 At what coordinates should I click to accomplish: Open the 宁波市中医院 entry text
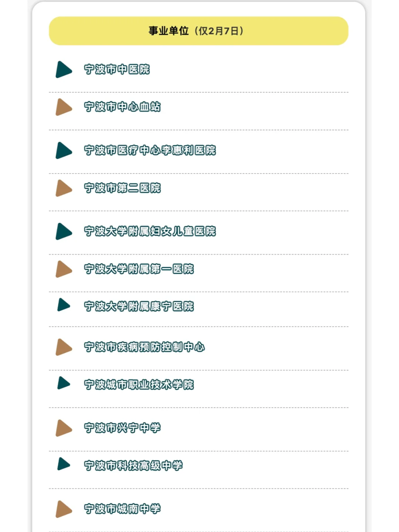[117, 69]
